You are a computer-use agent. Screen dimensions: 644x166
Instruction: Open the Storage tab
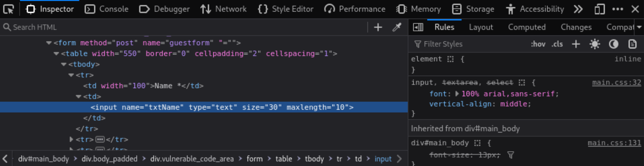473,9
